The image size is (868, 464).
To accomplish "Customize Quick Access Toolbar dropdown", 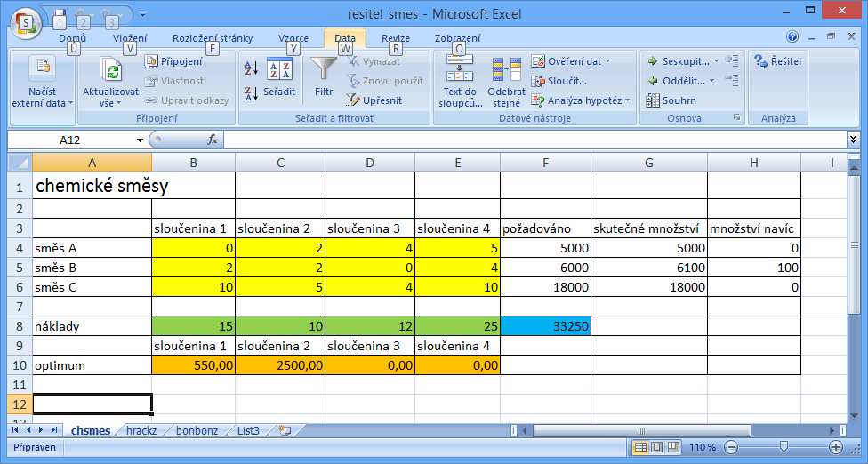I will point(143,14).
